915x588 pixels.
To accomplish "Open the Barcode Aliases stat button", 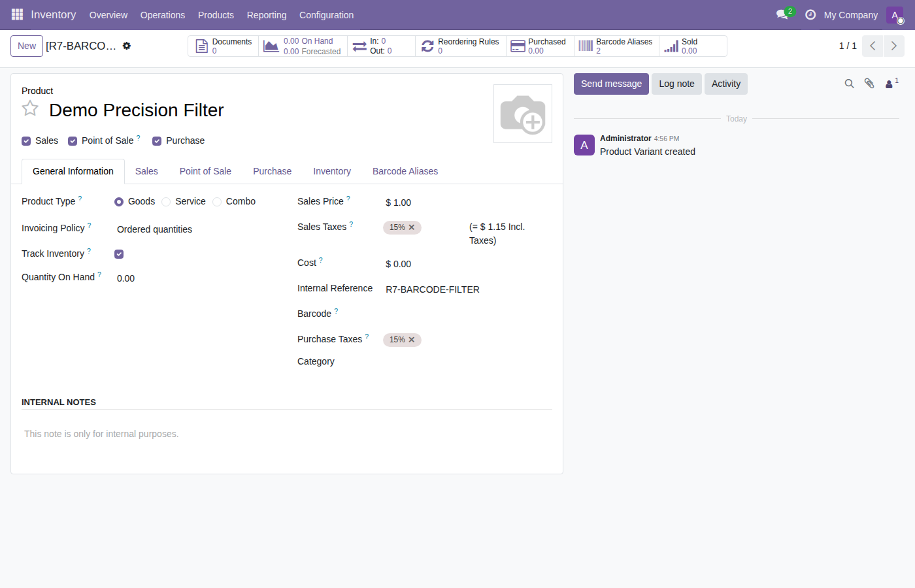I will [x=616, y=46].
